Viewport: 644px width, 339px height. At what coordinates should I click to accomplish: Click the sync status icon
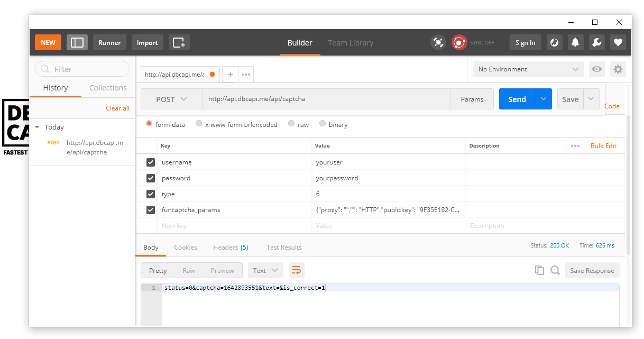click(459, 43)
